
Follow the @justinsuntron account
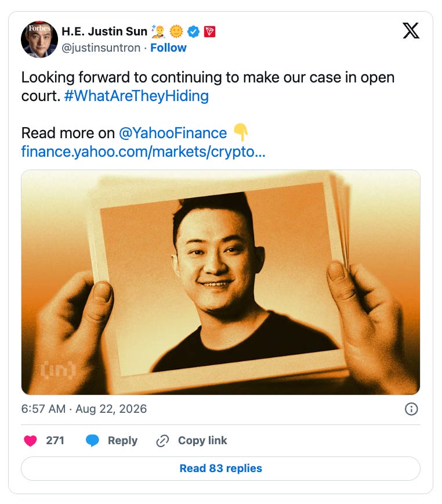point(168,48)
